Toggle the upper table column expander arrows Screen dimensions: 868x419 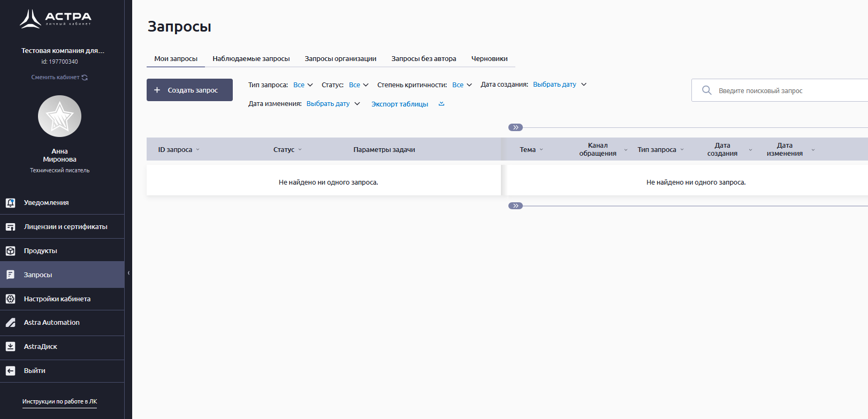click(515, 127)
